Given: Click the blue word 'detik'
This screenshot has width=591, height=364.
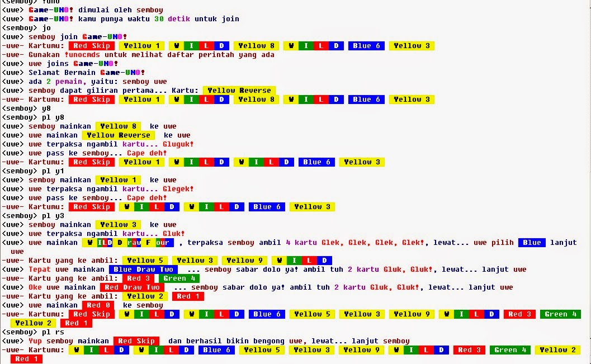Looking at the screenshot, I should click(x=179, y=19).
